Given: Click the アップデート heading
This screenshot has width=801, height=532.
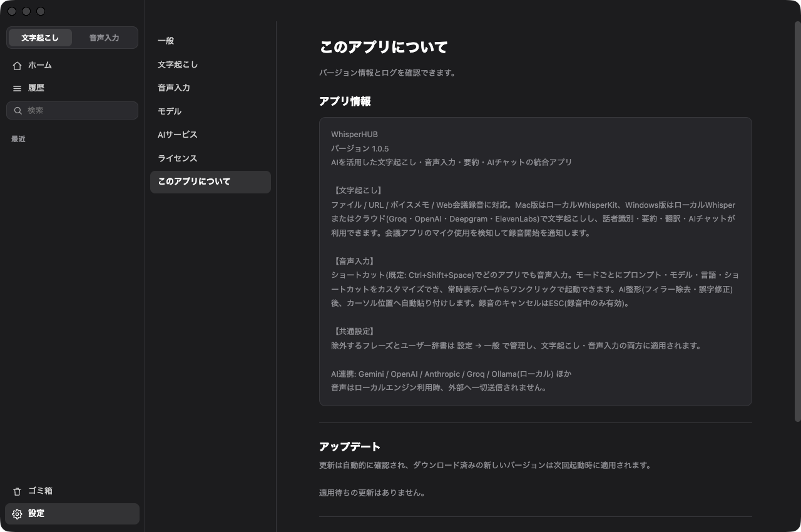Looking at the screenshot, I should pos(350,446).
